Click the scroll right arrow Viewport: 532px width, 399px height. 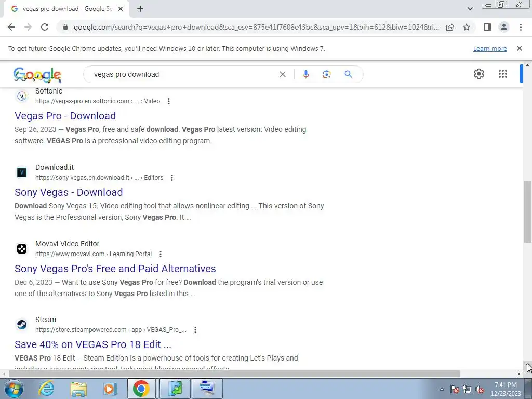pyautogui.click(x=519, y=374)
